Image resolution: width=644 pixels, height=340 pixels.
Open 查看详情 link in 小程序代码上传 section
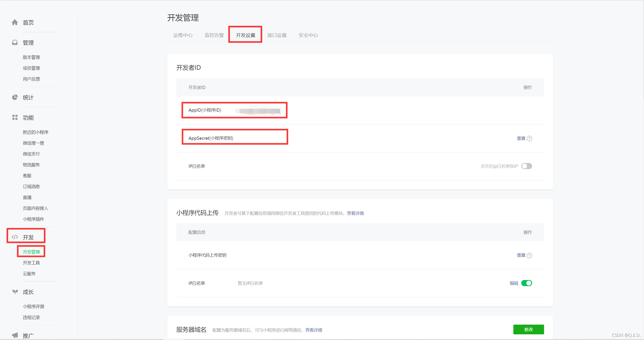pos(355,213)
